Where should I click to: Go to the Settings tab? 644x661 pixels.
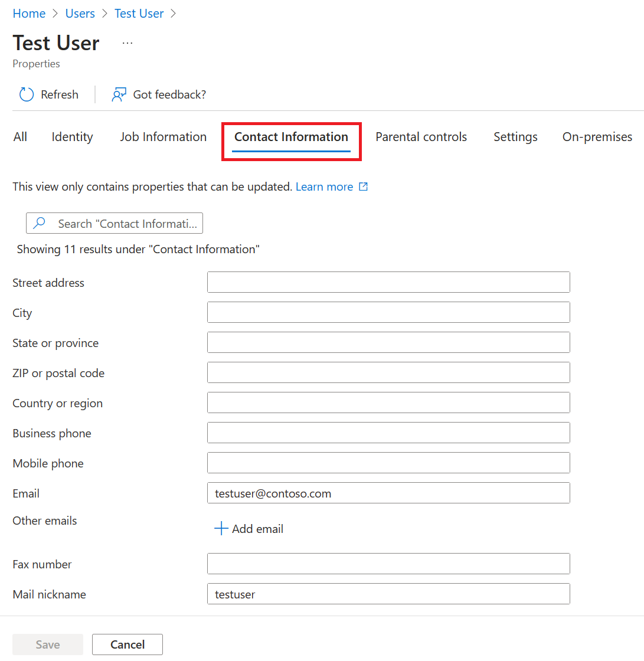(x=515, y=137)
